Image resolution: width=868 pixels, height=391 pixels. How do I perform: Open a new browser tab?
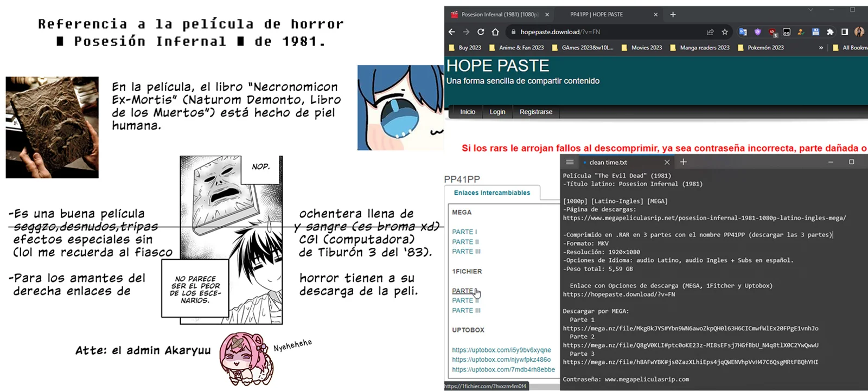click(673, 15)
